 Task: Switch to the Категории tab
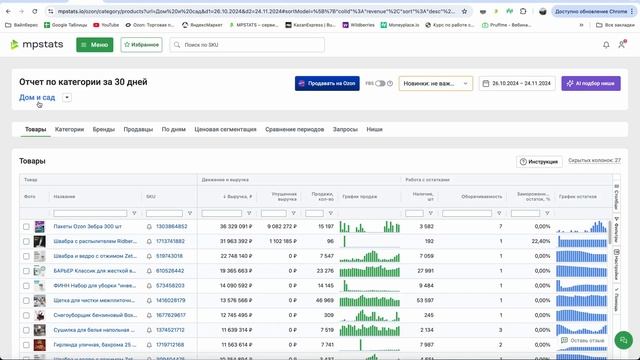click(x=69, y=129)
